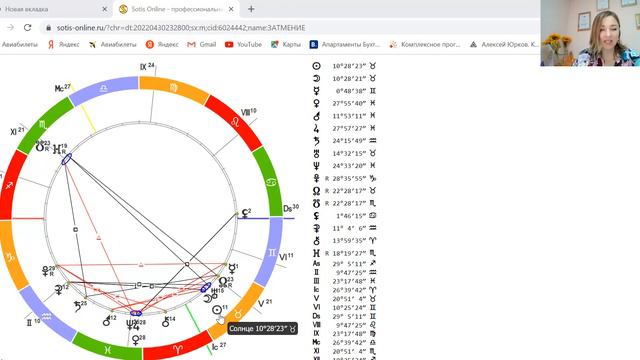Click Mercury position 0°48'38" in table
The image size is (640, 360).
(x=350, y=91)
